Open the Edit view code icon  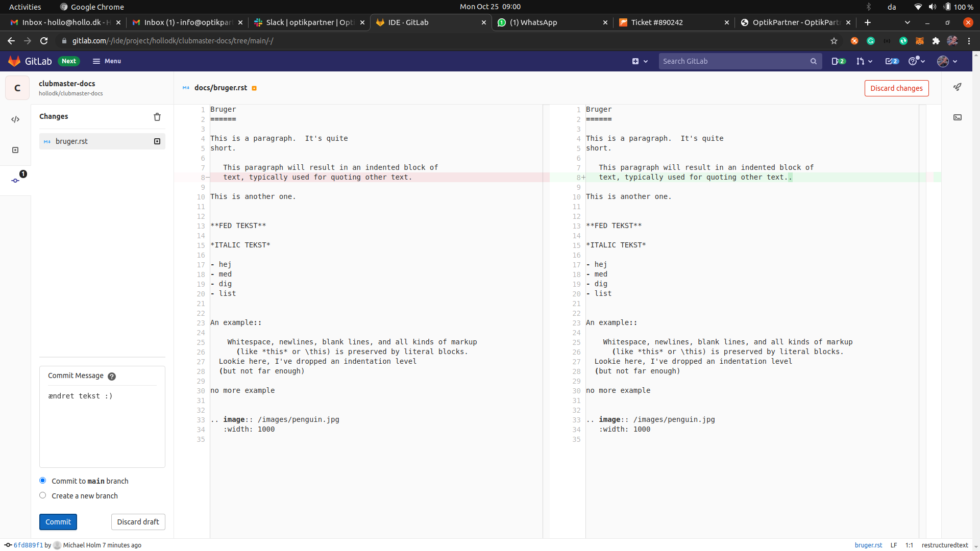click(x=15, y=119)
